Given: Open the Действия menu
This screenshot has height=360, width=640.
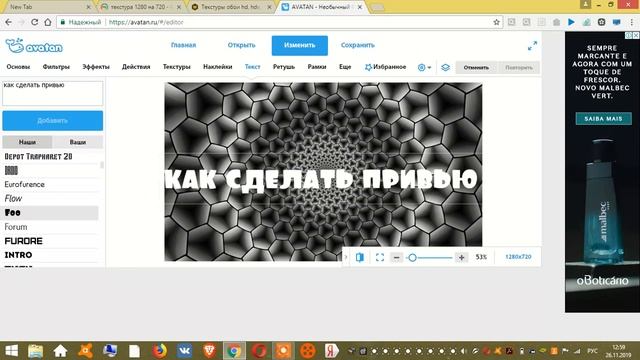Looking at the screenshot, I should tap(136, 67).
